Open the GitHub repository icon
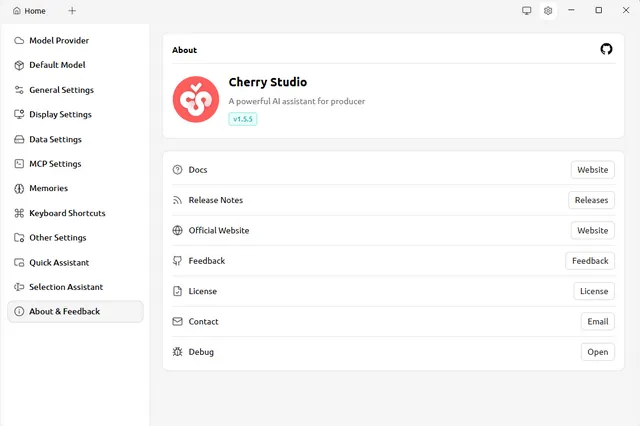The width and height of the screenshot is (640, 426). (x=606, y=49)
